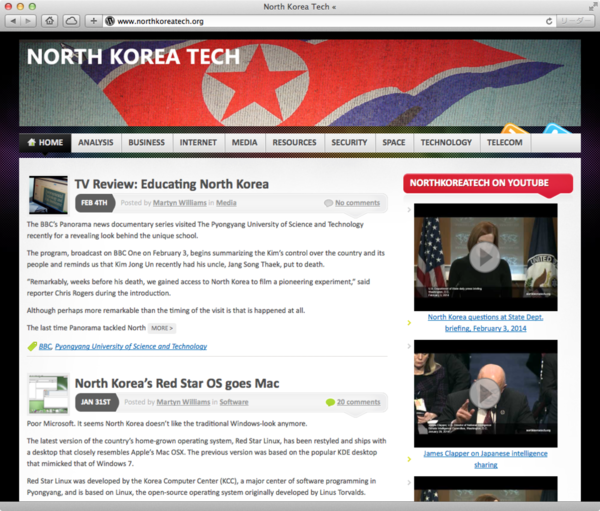
Task: Select the HOME navigation tab
Action: 45,143
